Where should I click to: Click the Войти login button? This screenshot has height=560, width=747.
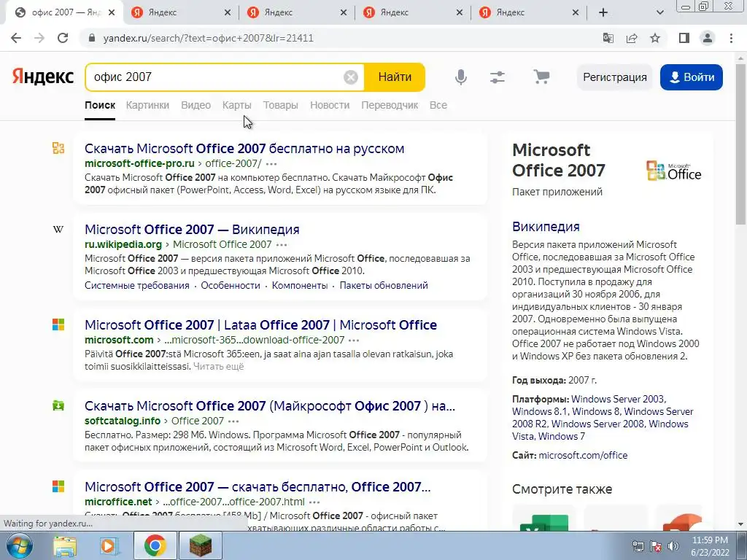click(x=692, y=77)
